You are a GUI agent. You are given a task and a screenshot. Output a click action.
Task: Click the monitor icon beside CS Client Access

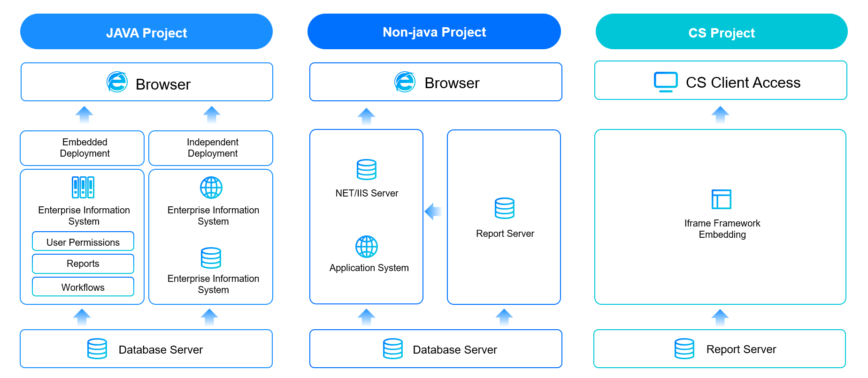666,82
